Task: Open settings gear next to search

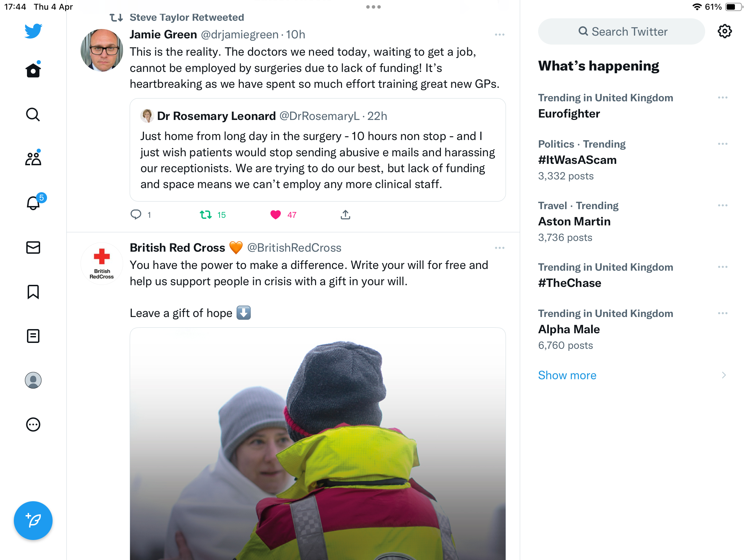Action: [x=725, y=31]
